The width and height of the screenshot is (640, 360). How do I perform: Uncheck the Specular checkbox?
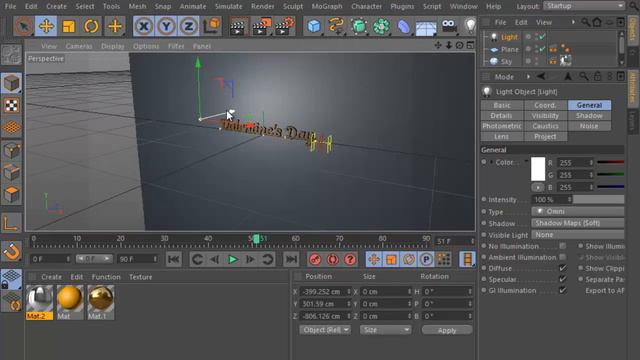[562, 279]
